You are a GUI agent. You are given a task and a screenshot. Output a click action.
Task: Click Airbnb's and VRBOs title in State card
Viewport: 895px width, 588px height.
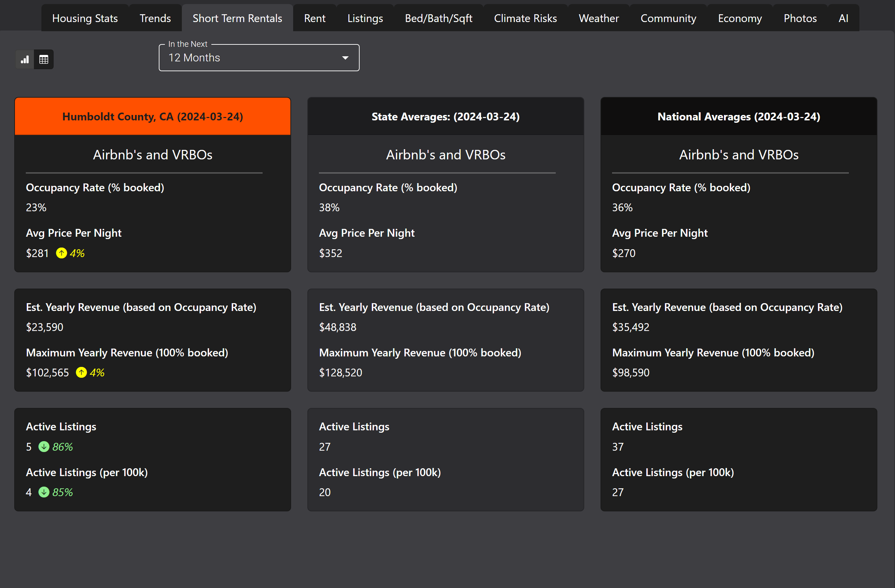pos(445,155)
